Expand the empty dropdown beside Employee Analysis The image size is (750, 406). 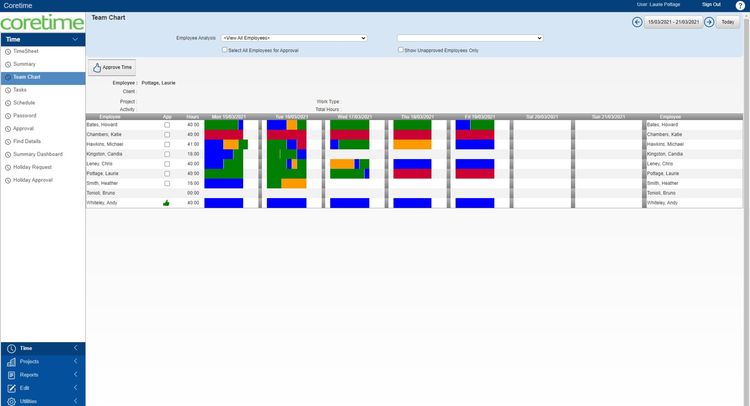(470, 38)
